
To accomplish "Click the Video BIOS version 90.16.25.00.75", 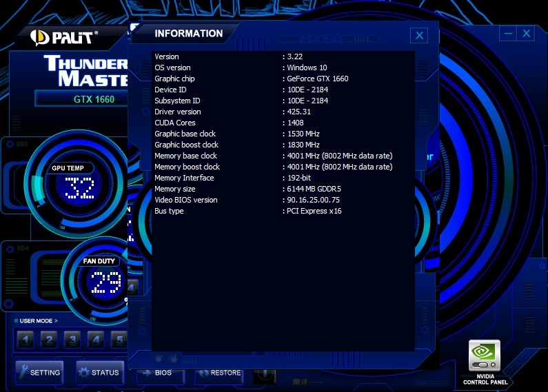I will (313, 200).
